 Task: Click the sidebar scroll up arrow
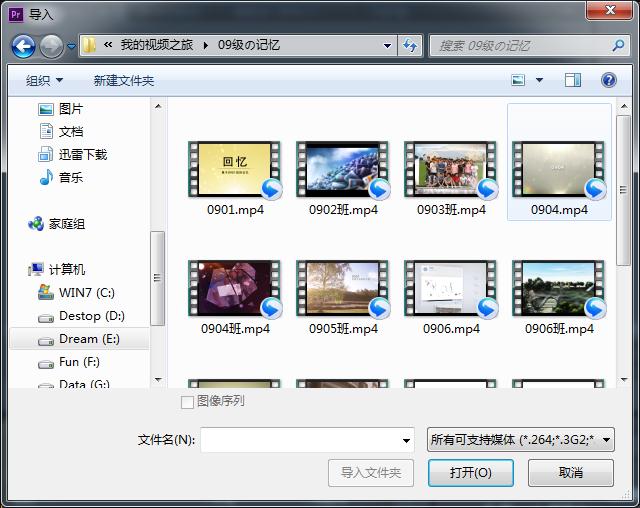coord(158,107)
